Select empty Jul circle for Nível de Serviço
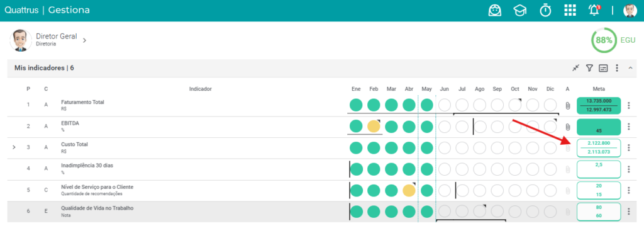644x233 pixels. [462, 190]
